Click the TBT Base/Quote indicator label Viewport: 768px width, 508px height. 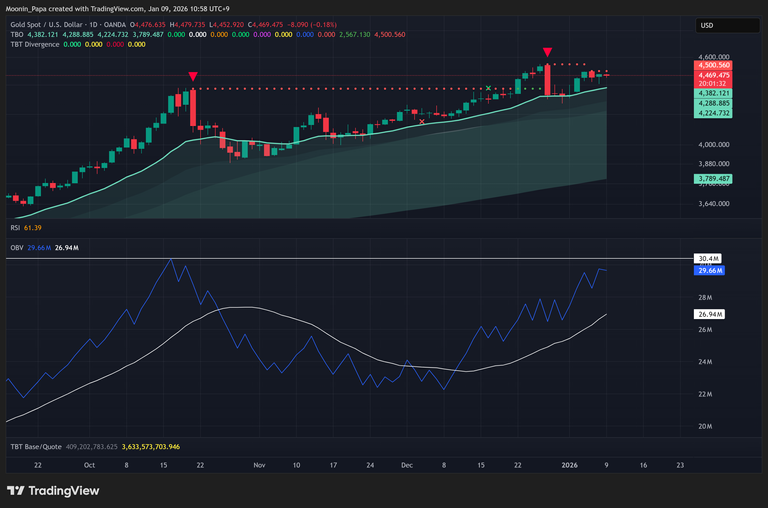pyautogui.click(x=37, y=446)
